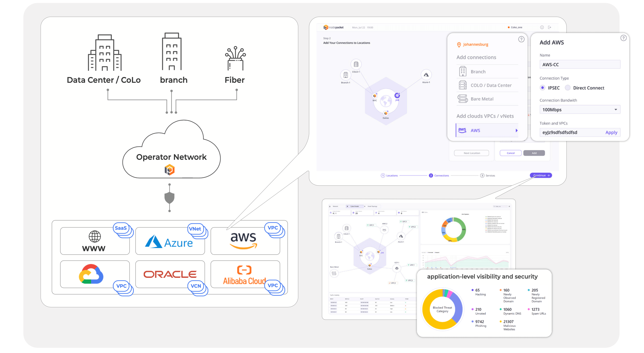The height and width of the screenshot is (353, 644).
Task: Click the WWW globe tile
Action: tap(95, 241)
